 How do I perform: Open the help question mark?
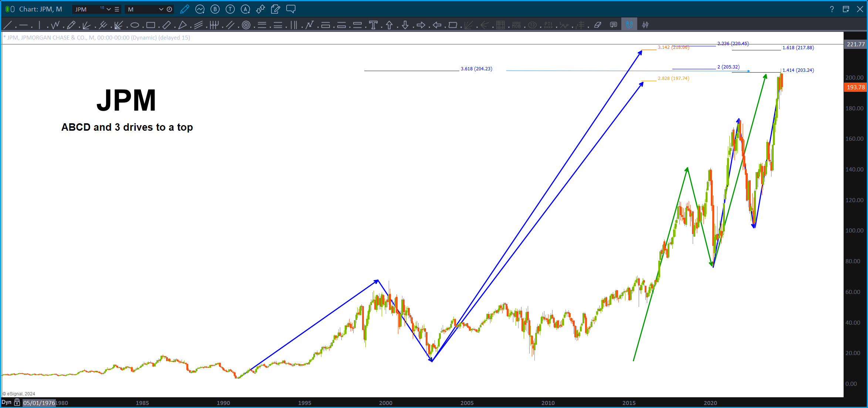click(x=832, y=9)
